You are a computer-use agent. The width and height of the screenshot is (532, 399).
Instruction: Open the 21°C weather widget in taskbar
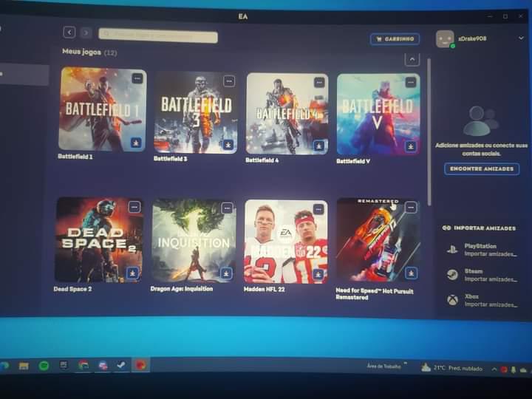(451, 368)
